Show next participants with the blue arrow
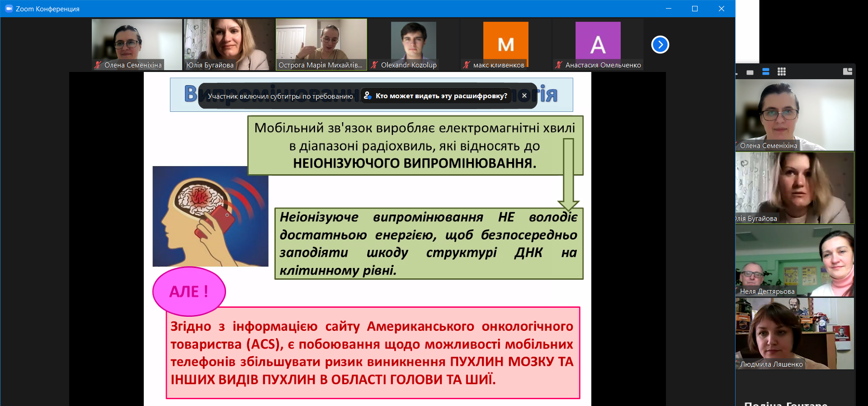 point(660,44)
